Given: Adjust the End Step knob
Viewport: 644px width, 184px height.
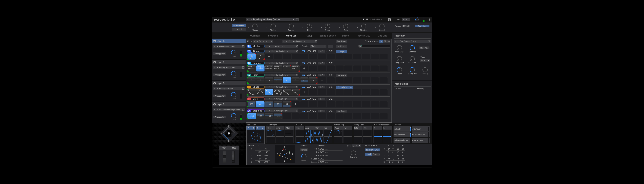Looking at the screenshot, I should pyautogui.click(x=412, y=48).
